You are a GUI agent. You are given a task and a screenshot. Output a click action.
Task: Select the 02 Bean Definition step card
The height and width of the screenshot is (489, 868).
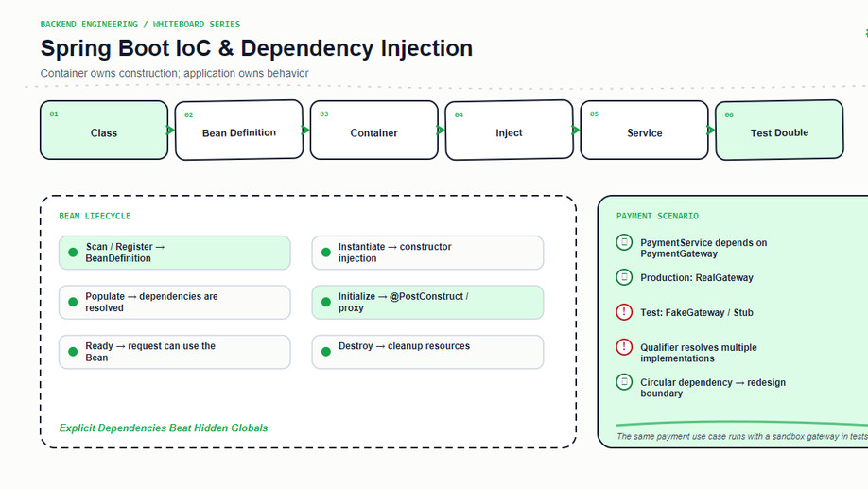pyautogui.click(x=239, y=131)
